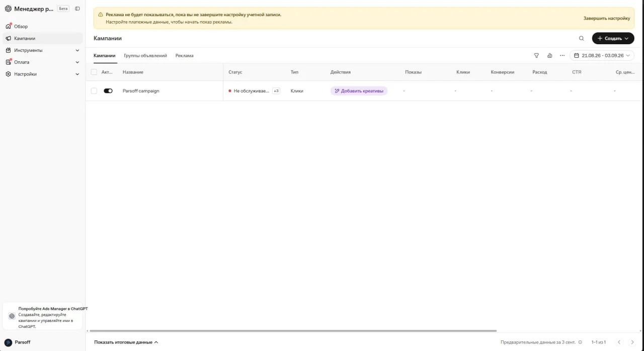Viewport: 644px width, 351px height.
Task: Open the Parsoff campaign name link
Action: 141,91
